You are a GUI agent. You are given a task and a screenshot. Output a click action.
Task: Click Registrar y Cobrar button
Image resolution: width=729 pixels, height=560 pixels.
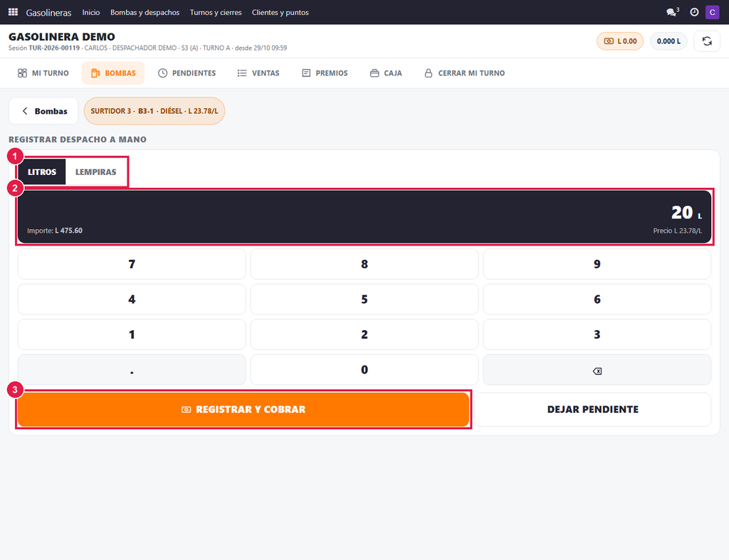(243, 409)
